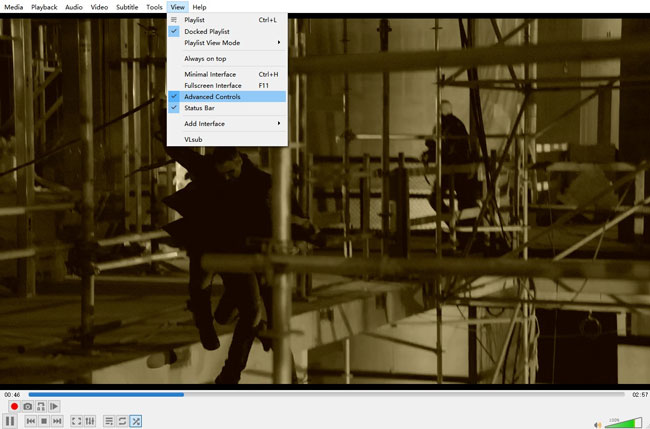Mute audio via speaker icon
This screenshot has height=429, width=650.
597,424
